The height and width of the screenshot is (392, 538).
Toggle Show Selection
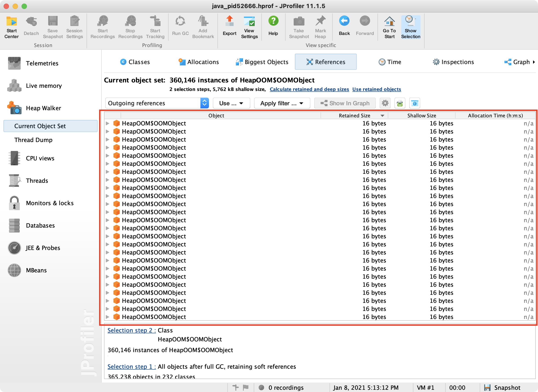[x=410, y=27]
